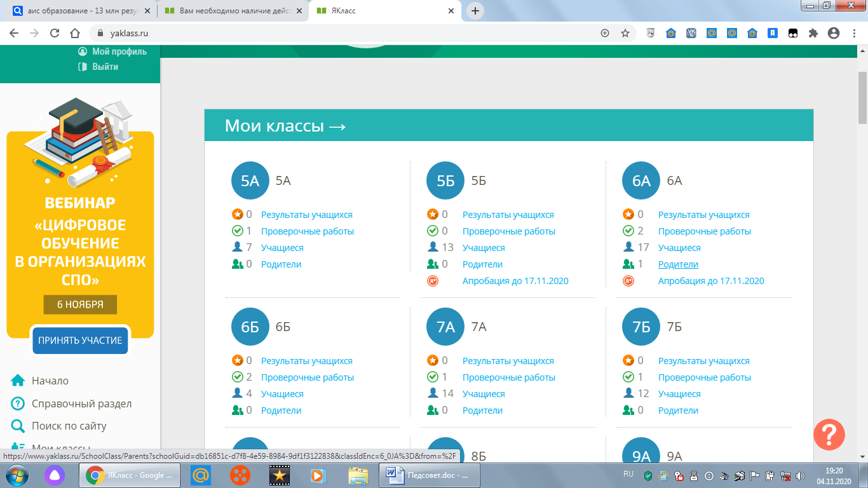Viewport: 868px width, 488px height.
Task: Open Начало in sidebar menu
Action: 50,381
